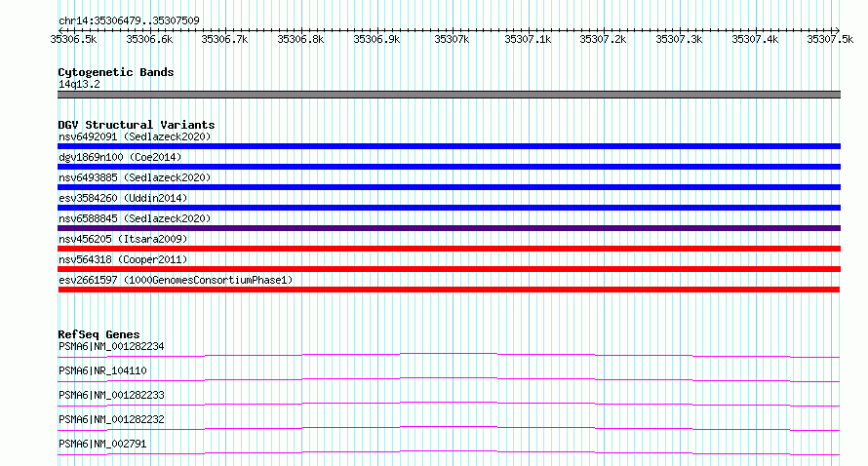Click the chr14:35306479..35307509 region label
The height and width of the screenshot is (466, 868).
129,20
